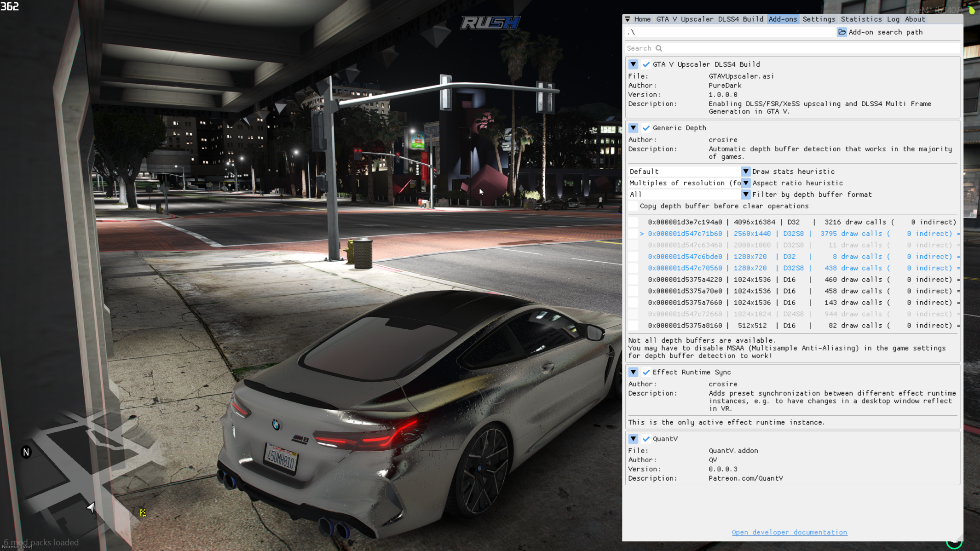Click the file name QuantV.addon
Screen dimensions: 980x551
(733, 451)
